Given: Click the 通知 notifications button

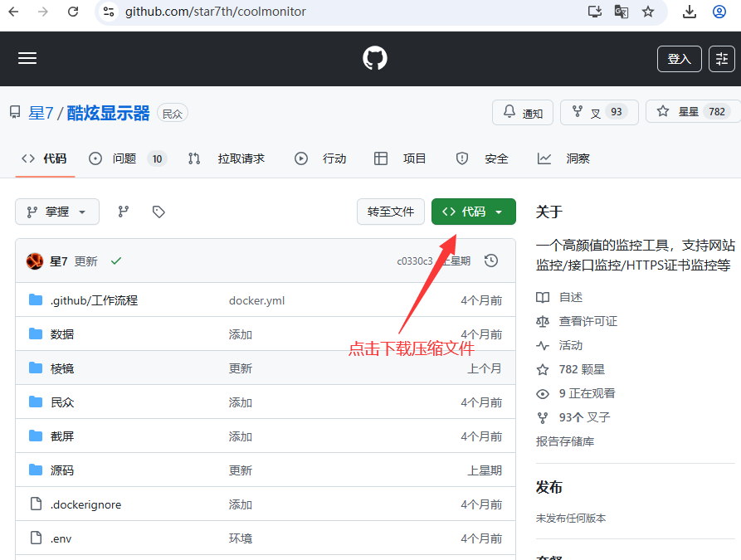Looking at the screenshot, I should (x=523, y=112).
